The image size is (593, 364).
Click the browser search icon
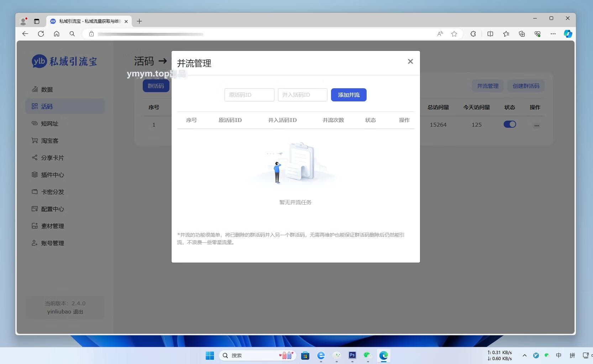click(72, 34)
